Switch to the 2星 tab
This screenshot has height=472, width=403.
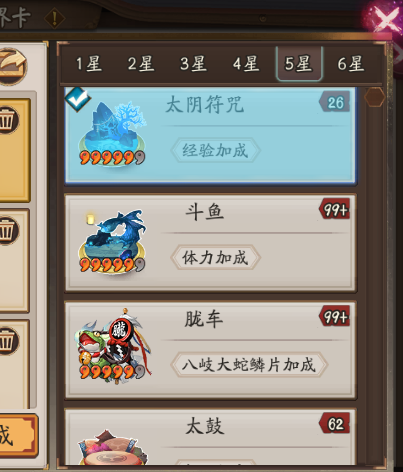click(141, 63)
